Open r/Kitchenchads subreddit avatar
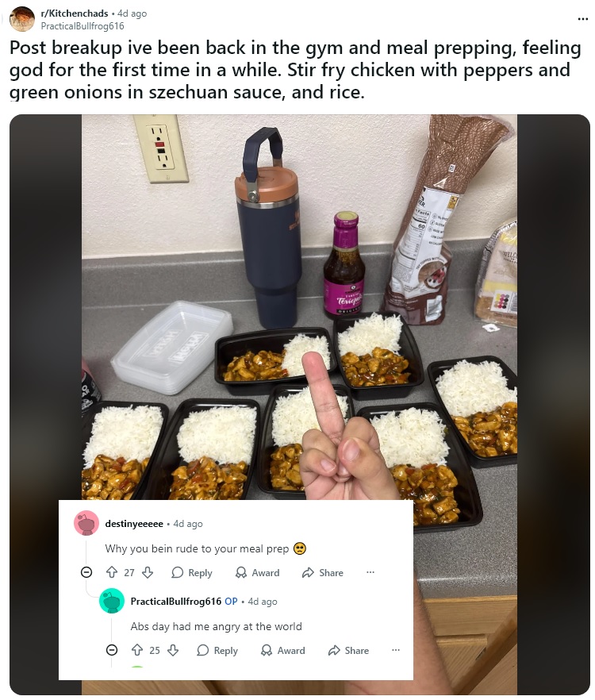595x700 pixels. pos(22,19)
